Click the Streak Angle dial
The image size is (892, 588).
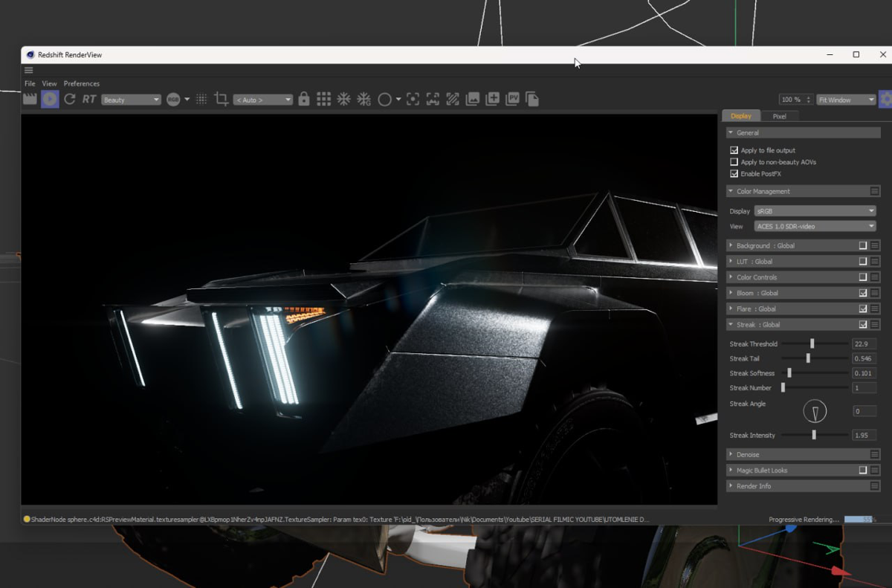pos(815,411)
